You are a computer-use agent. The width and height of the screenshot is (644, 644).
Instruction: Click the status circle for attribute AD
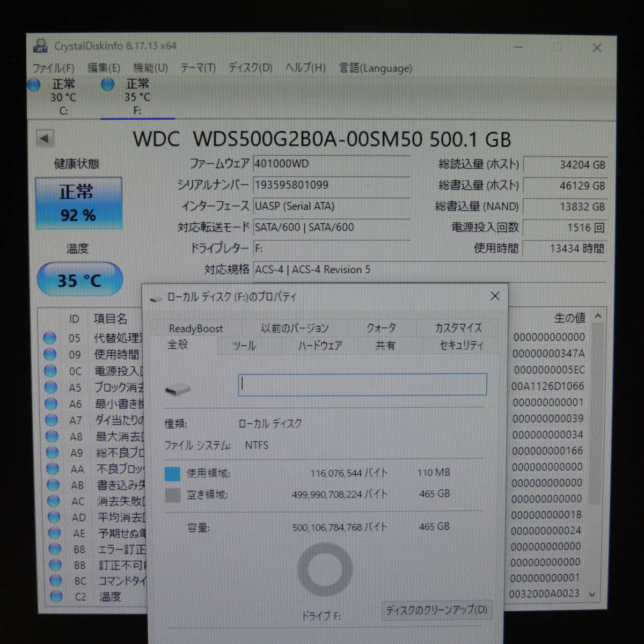[54, 517]
